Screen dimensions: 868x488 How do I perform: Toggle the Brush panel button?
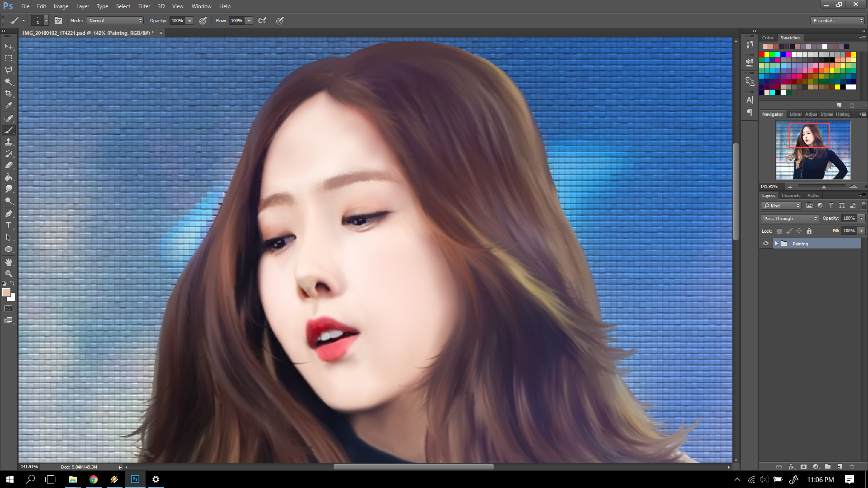point(58,20)
